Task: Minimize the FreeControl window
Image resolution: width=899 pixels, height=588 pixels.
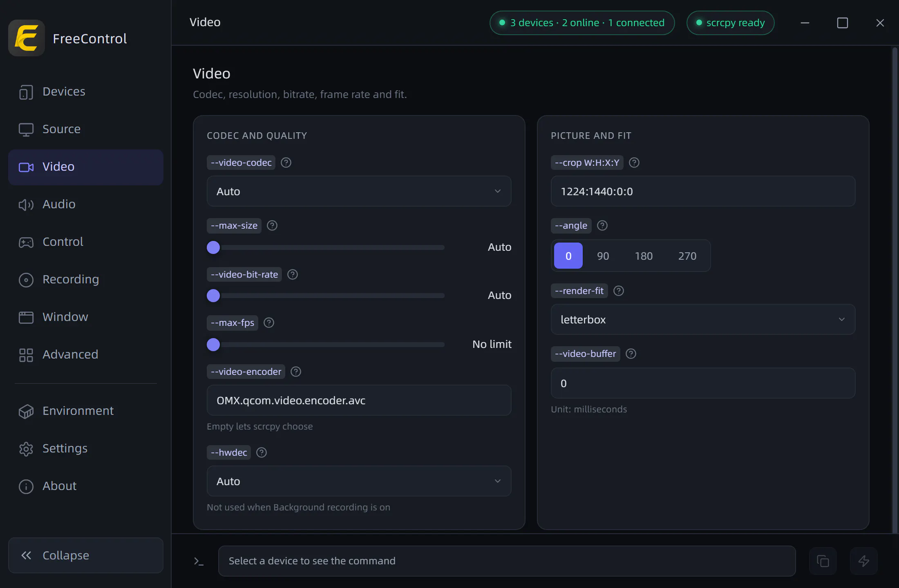Action: (x=805, y=23)
